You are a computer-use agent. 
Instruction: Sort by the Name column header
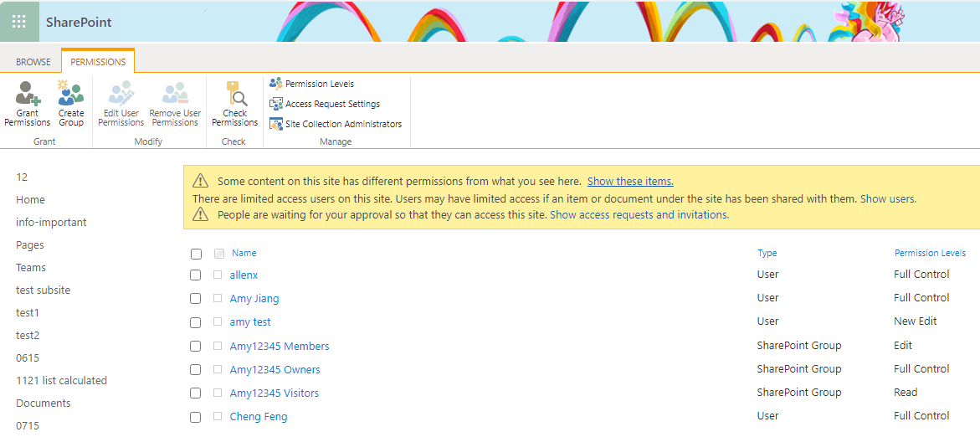pyautogui.click(x=244, y=253)
